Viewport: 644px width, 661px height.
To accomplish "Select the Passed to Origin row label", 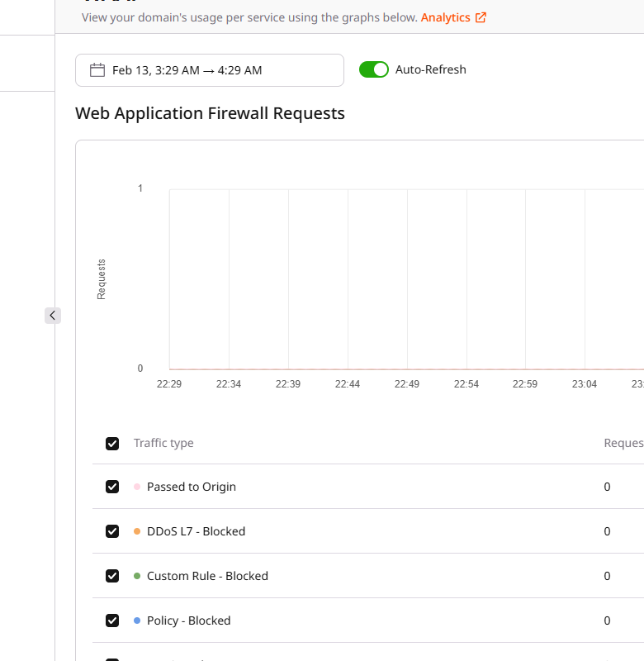I will [x=191, y=487].
